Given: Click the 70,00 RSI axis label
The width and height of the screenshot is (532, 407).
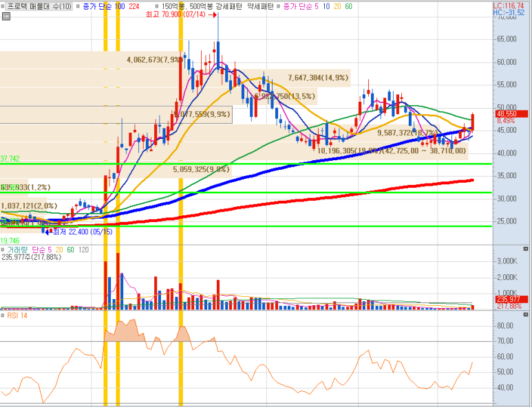Looking at the screenshot, I should point(505,341).
